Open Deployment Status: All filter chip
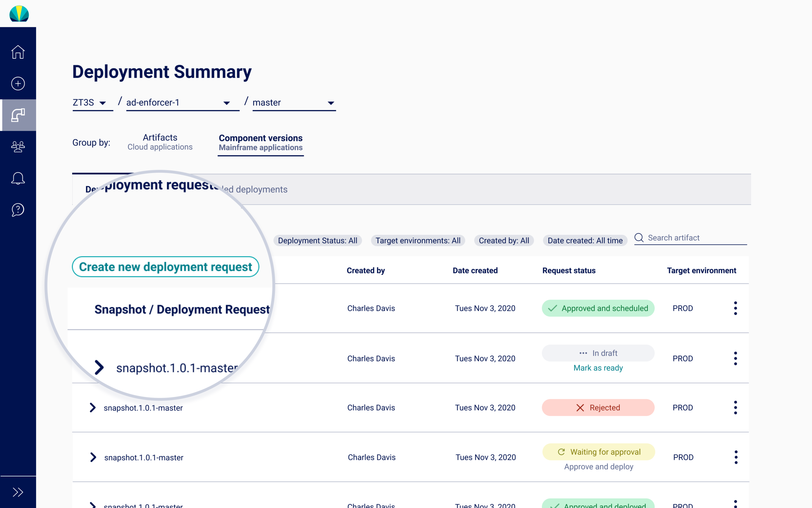The width and height of the screenshot is (812, 508). (x=317, y=241)
